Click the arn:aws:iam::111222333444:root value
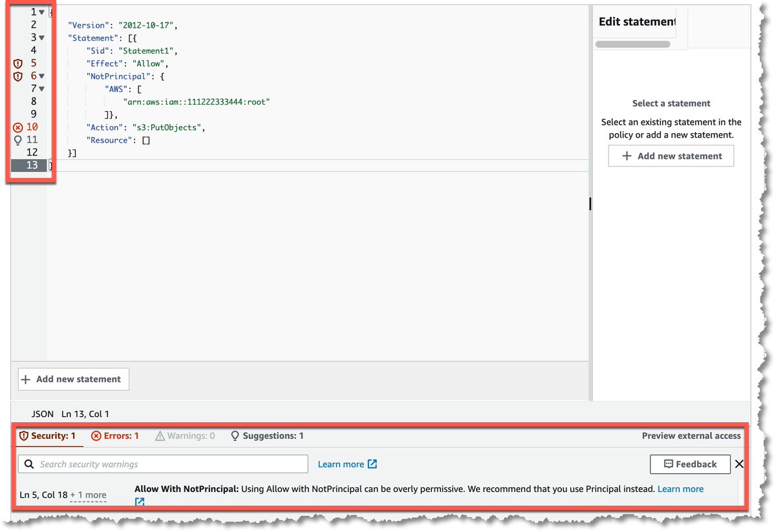This screenshot has width=776, height=532. [x=196, y=101]
